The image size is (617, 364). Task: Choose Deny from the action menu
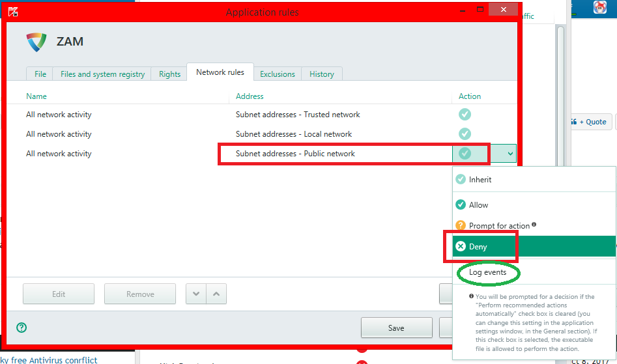pos(534,247)
